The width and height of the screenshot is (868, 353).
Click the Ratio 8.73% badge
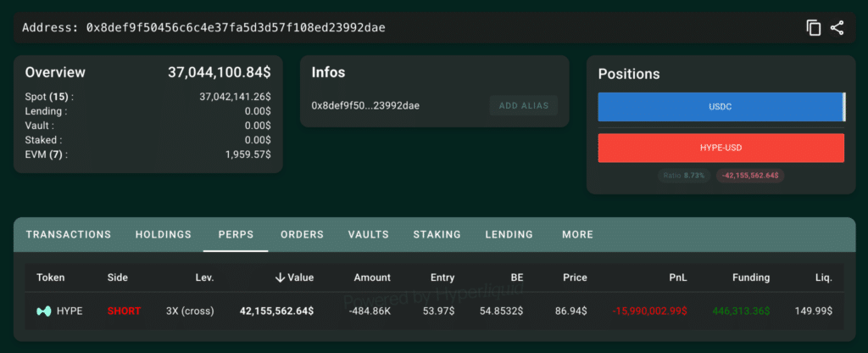pos(684,176)
